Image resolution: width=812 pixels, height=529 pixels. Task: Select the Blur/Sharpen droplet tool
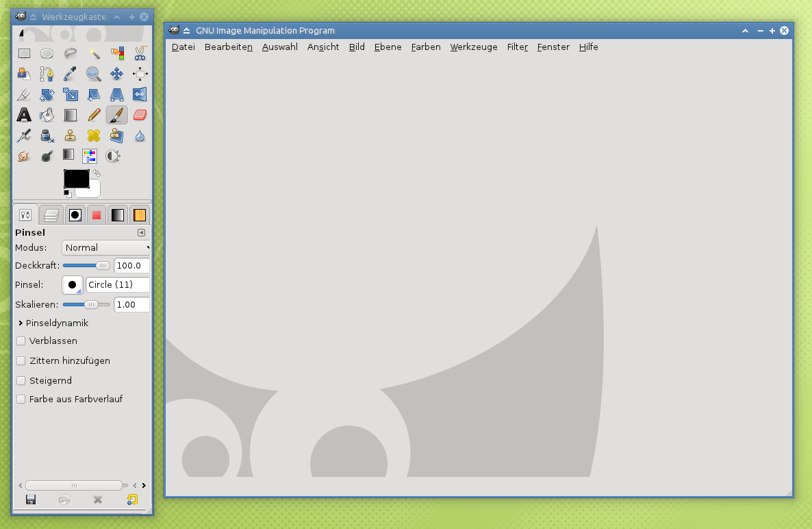140,136
